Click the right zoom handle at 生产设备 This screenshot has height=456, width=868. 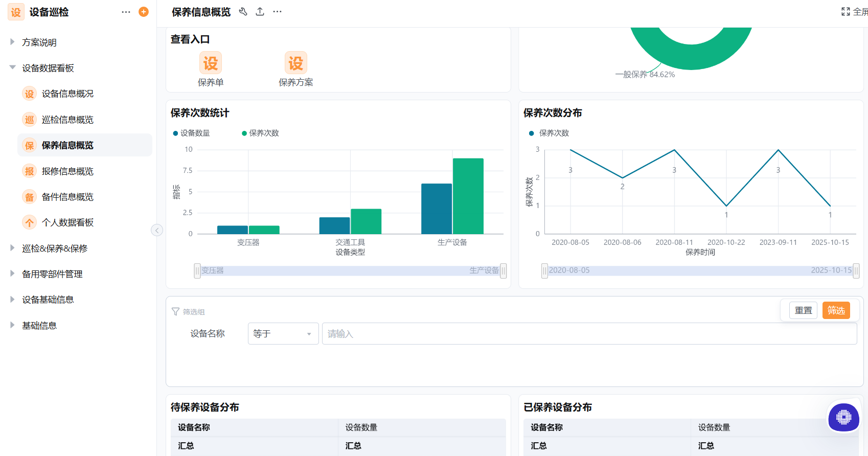point(504,270)
